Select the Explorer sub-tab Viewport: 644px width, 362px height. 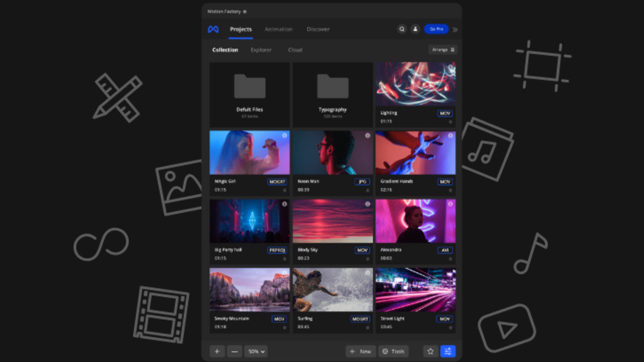pyautogui.click(x=261, y=50)
